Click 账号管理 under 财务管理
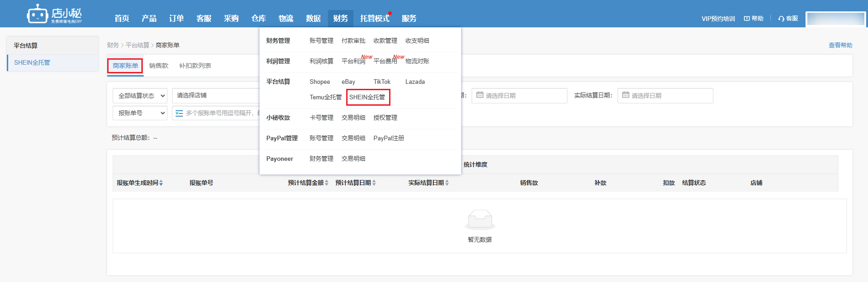Viewport: 868px width, 282px height. click(322, 41)
